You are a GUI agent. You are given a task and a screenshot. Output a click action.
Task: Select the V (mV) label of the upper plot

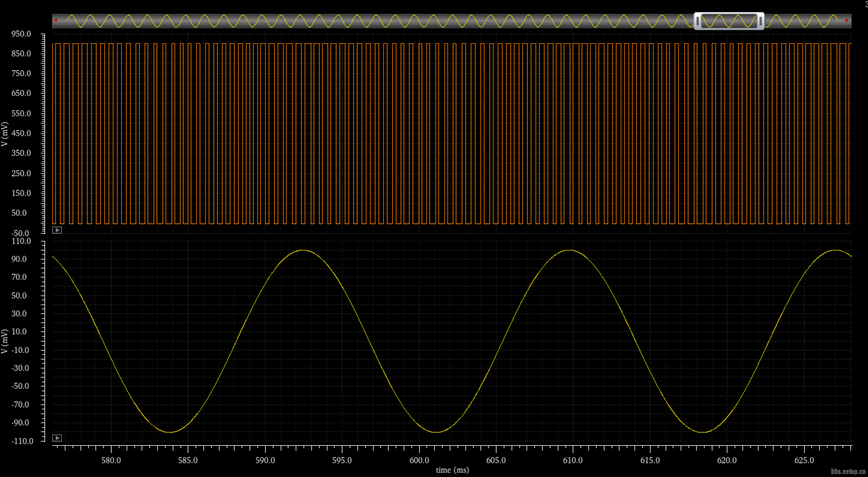(x=4, y=134)
